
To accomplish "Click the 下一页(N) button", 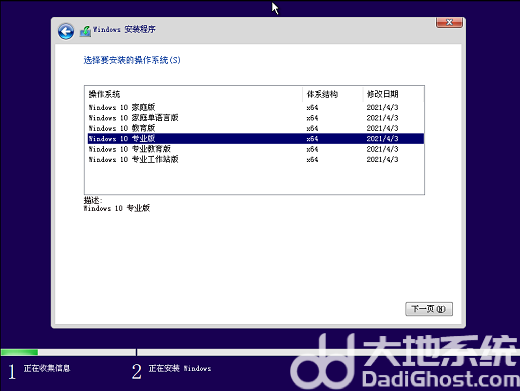I will point(429,309).
